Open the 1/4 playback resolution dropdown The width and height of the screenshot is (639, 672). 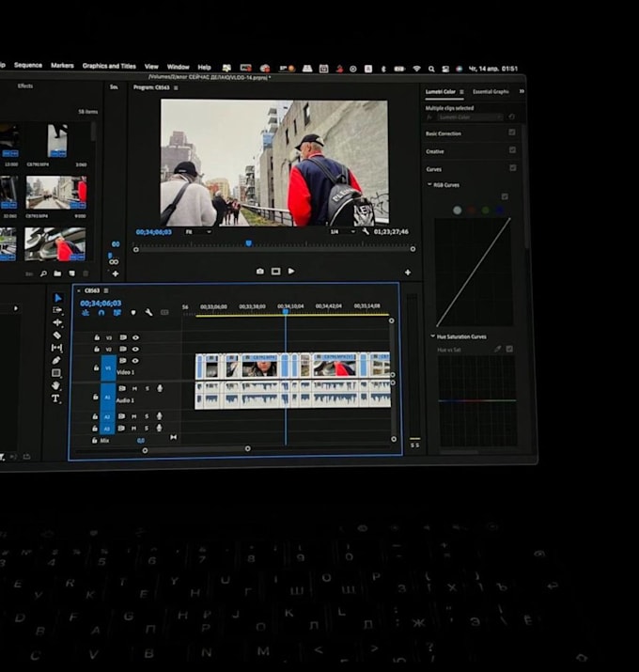[x=342, y=231]
